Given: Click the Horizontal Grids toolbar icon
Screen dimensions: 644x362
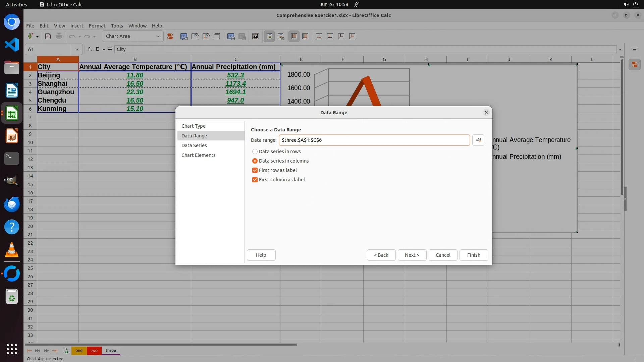Looking at the screenshot, I should pyautogui.click(x=294, y=36).
